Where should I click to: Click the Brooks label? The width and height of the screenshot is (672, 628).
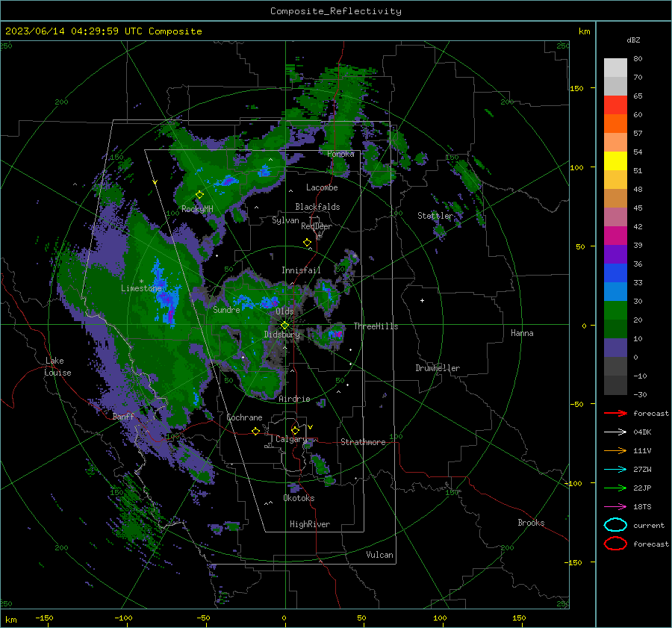click(531, 523)
